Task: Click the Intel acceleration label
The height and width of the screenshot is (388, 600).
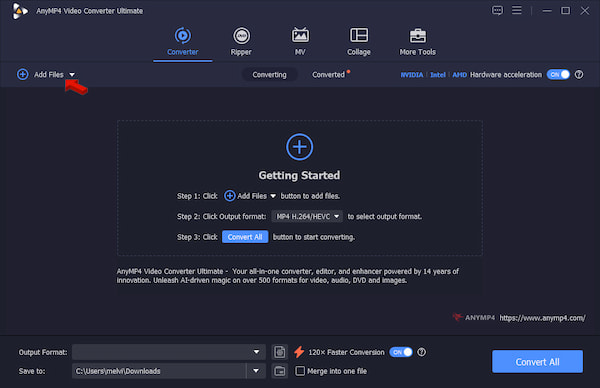Action: (x=438, y=75)
